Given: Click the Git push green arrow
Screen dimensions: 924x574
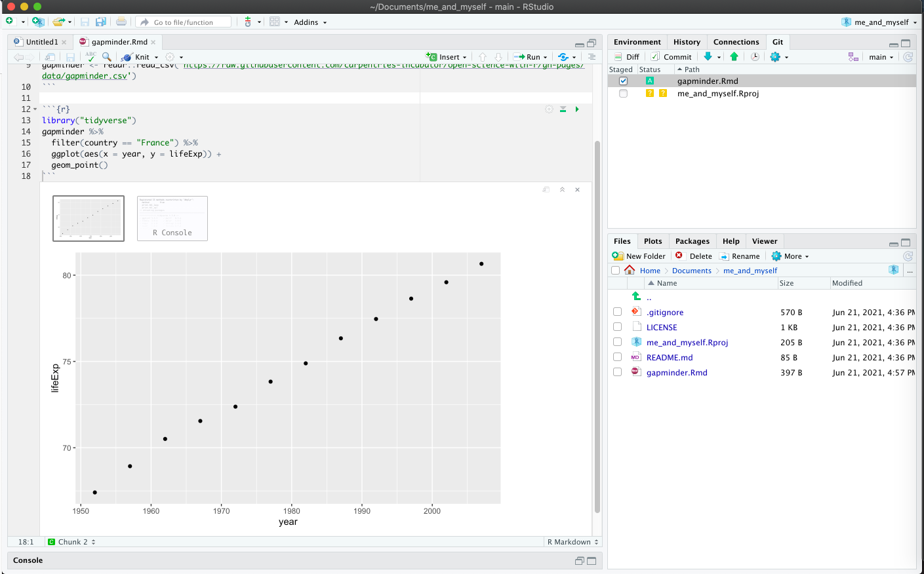Looking at the screenshot, I should click(734, 57).
